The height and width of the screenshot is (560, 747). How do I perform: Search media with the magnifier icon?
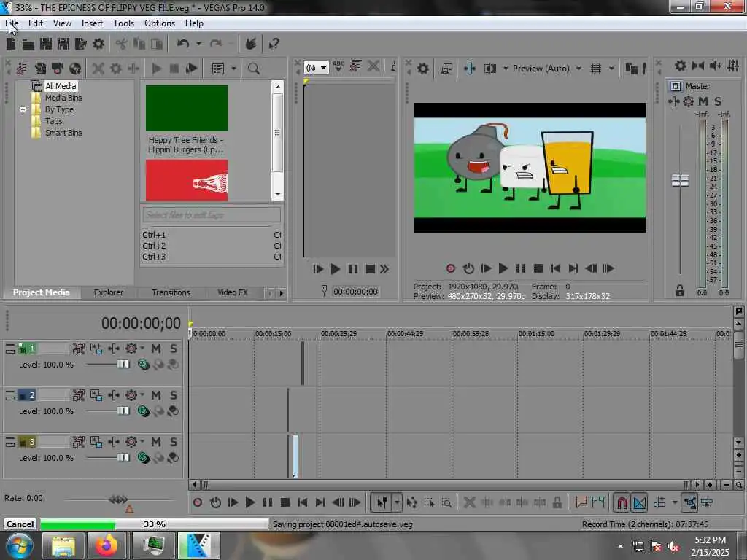tap(253, 69)
